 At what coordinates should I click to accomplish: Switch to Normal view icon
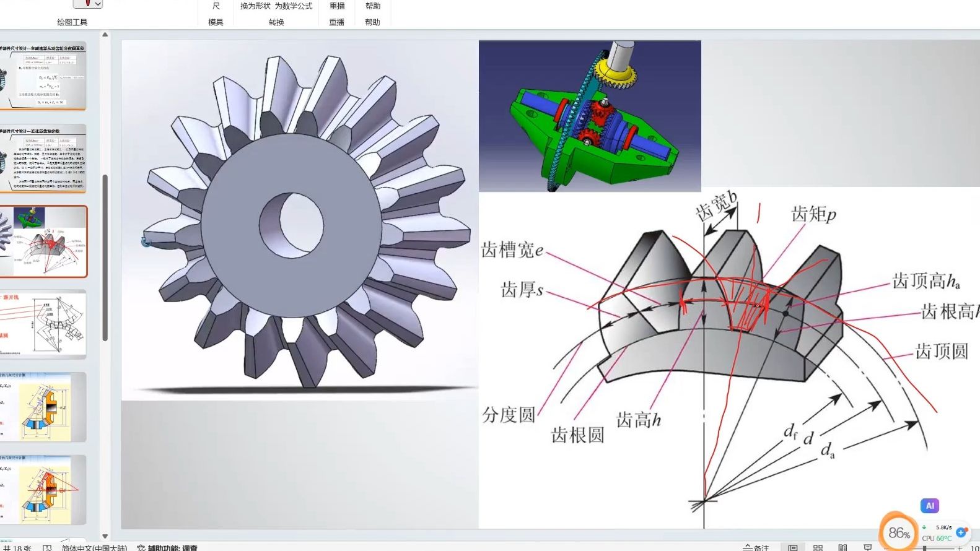tap(793, 547)
